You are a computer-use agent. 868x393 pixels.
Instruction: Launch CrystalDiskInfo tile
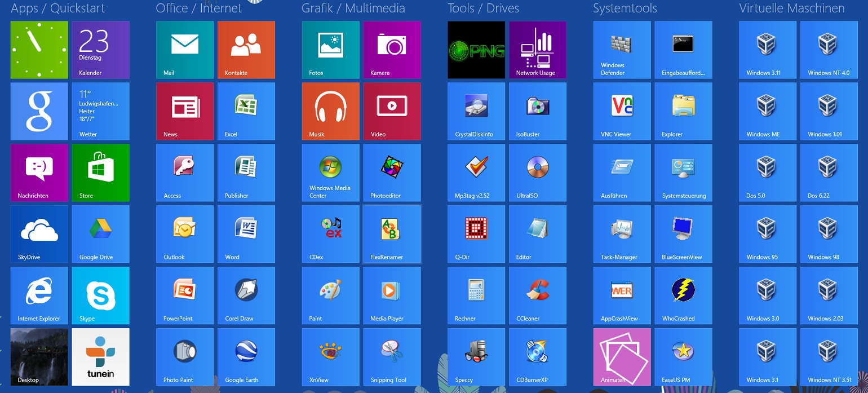477,111
